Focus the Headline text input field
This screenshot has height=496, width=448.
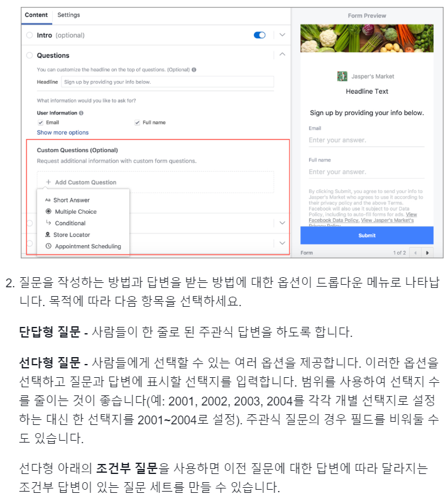168,82
